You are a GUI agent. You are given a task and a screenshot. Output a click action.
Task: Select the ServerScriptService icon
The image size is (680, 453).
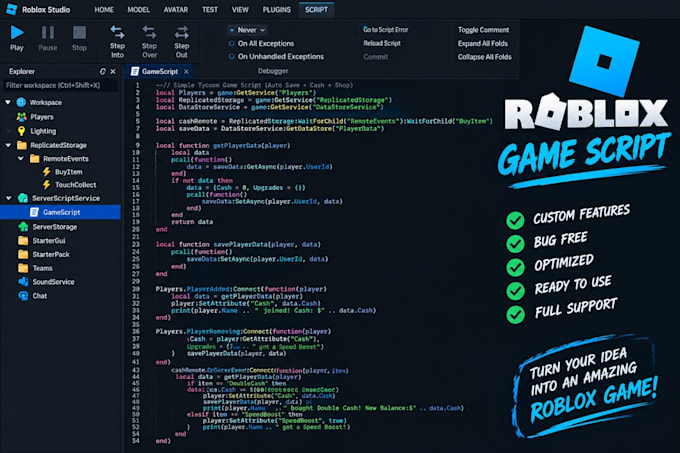(x=23, y=198)
